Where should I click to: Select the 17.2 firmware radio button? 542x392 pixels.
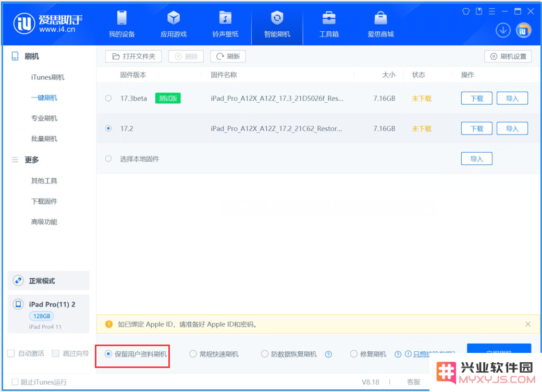click(x=108, y=129)
